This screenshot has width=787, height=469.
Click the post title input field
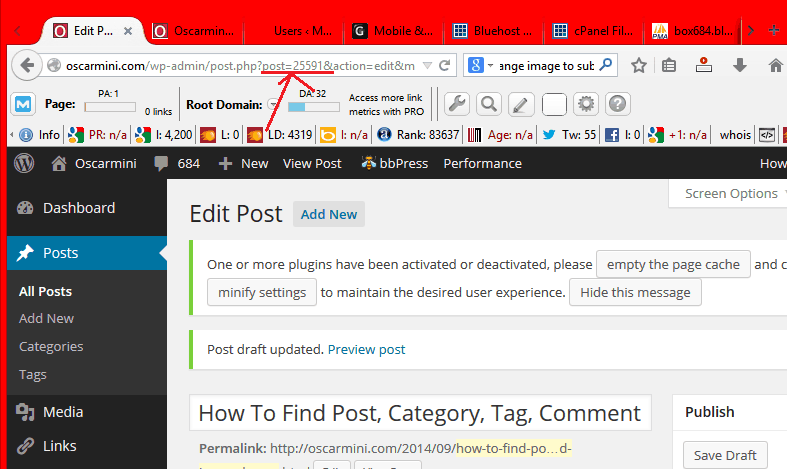pyautogui.click(x=420, y=413)
